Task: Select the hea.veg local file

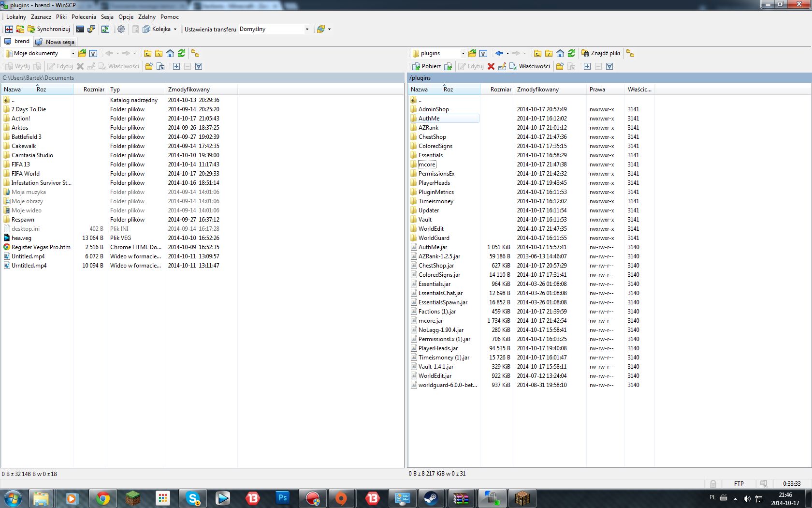Action: tap(21, 238)
